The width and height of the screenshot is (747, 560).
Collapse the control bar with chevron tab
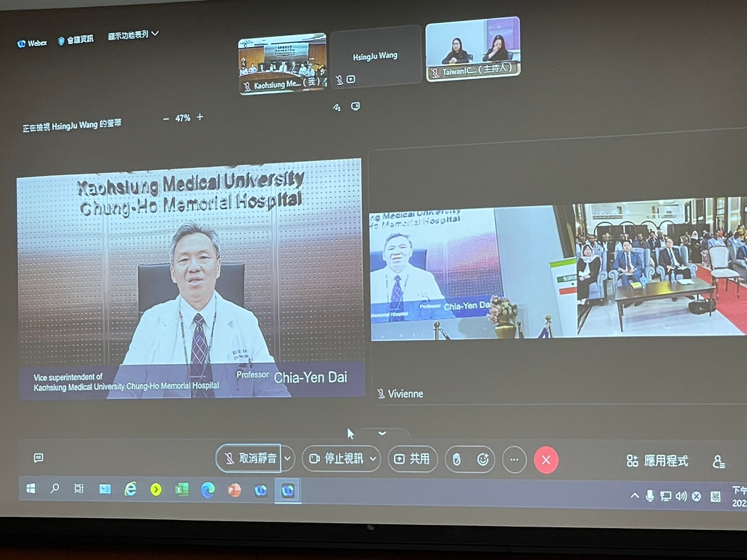382,433
